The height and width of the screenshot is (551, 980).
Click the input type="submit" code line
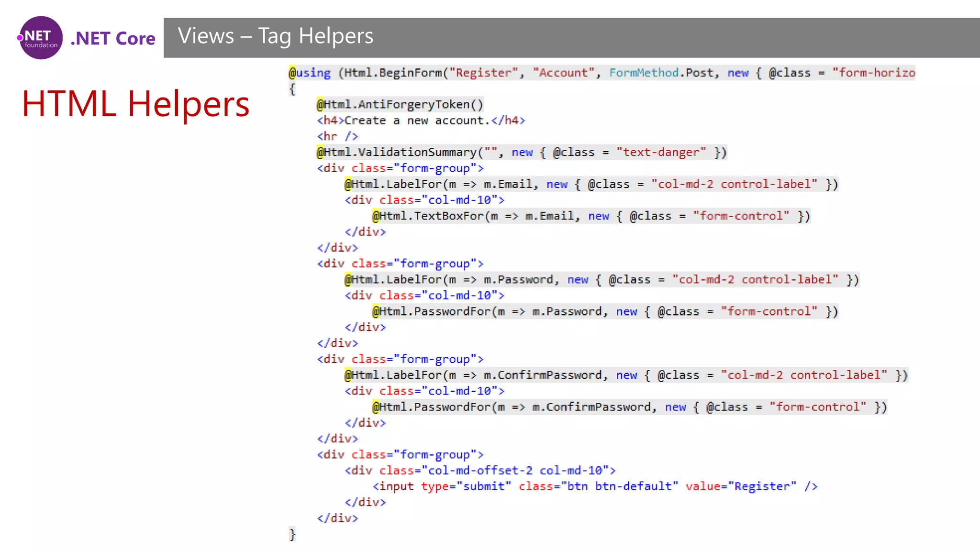tap(595, 486)
